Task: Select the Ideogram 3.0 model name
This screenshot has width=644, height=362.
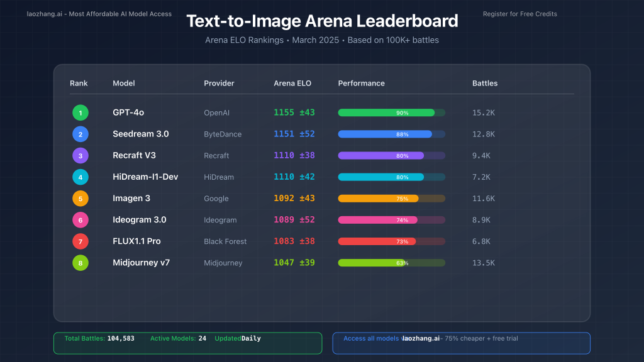Action: (x=140, y=219)
